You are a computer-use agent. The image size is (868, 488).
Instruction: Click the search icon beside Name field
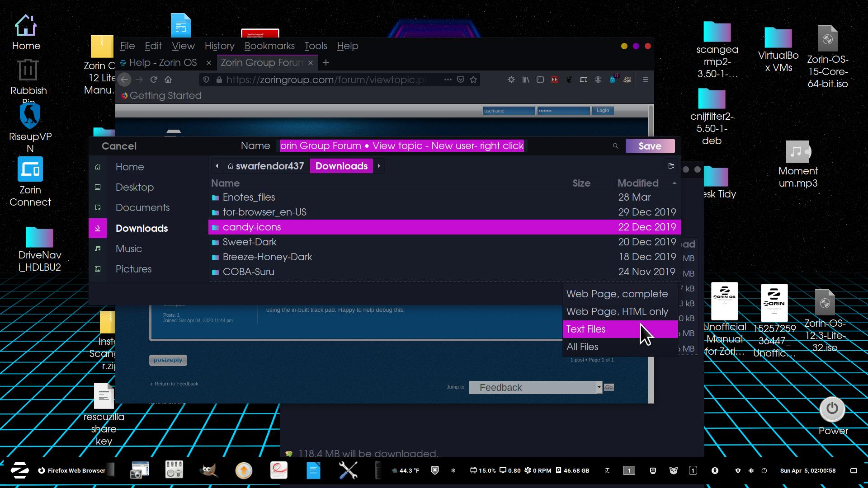(x=615, y=146)
